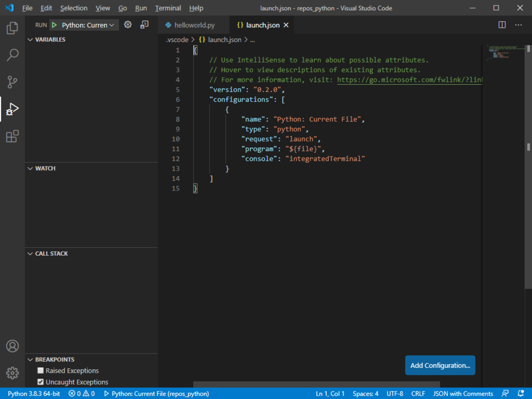
Task: Click the editor horizontal scrollbar
Action: 317,384
